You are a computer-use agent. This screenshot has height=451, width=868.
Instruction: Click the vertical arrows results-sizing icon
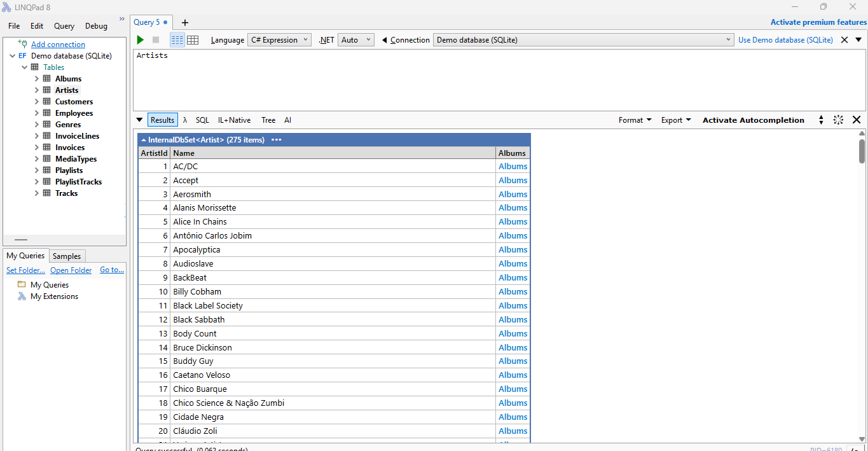click(821, 120)
